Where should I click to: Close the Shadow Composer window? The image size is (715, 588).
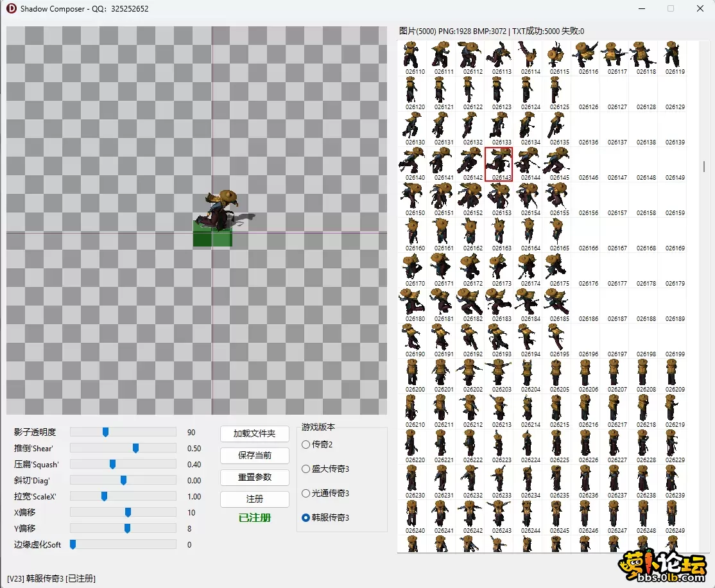700,9
